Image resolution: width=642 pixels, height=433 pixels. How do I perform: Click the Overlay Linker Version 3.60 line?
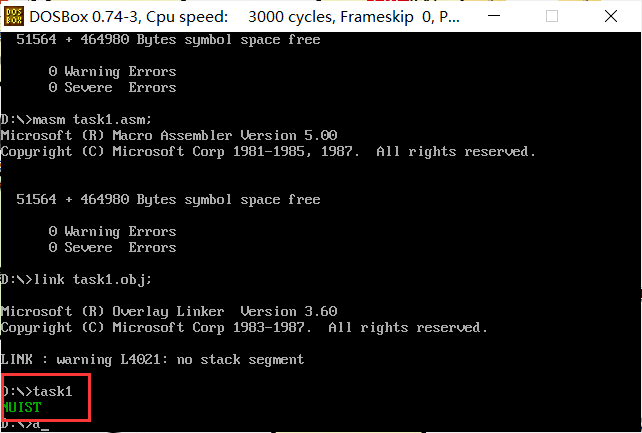[x=169, y=311]
